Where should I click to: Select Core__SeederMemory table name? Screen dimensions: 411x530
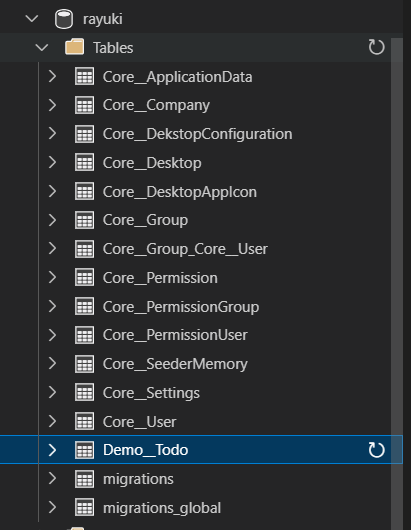[x=175, y=364]
